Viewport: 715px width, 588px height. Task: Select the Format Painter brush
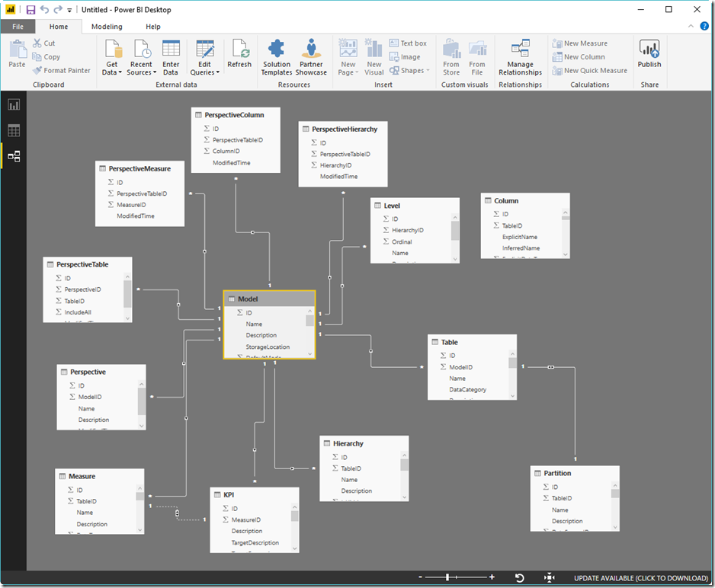[37, 70]
